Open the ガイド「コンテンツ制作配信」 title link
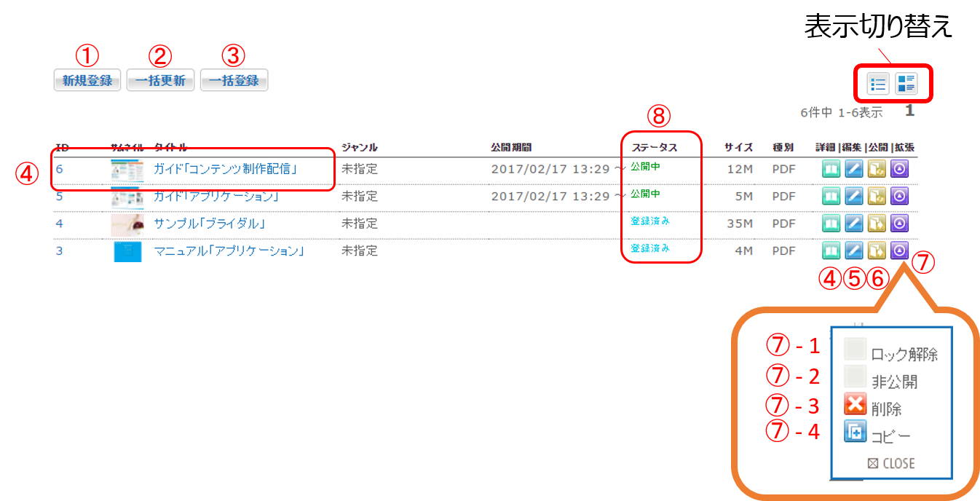 (x=224, y=170)
